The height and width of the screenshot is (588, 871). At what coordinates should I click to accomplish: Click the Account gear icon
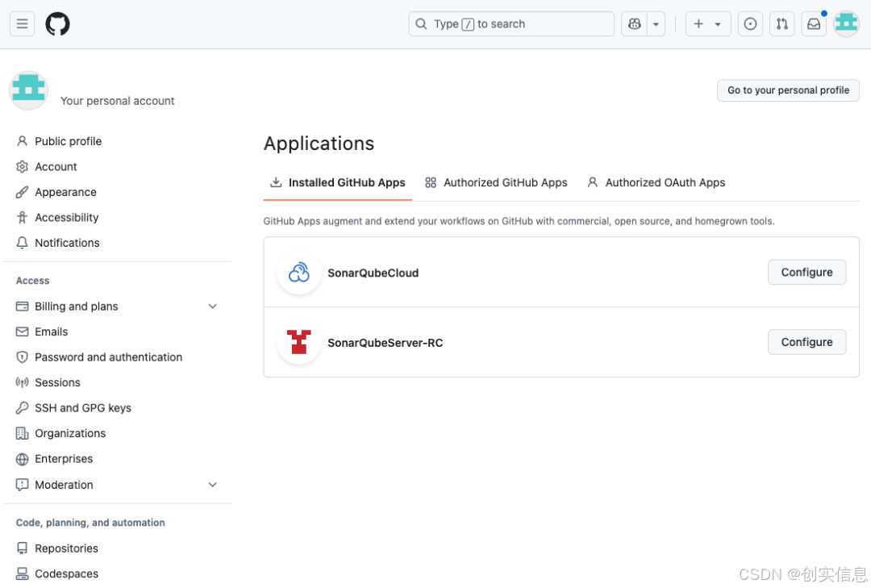pos(23,167)
